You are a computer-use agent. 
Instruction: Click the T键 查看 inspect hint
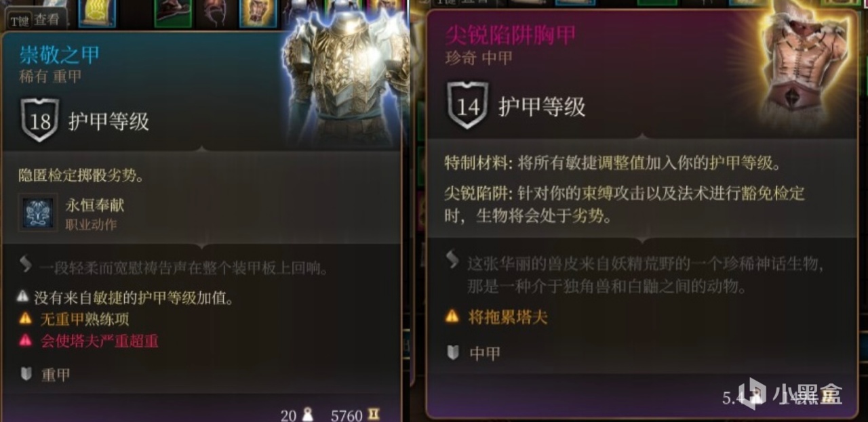coord(35,20)
